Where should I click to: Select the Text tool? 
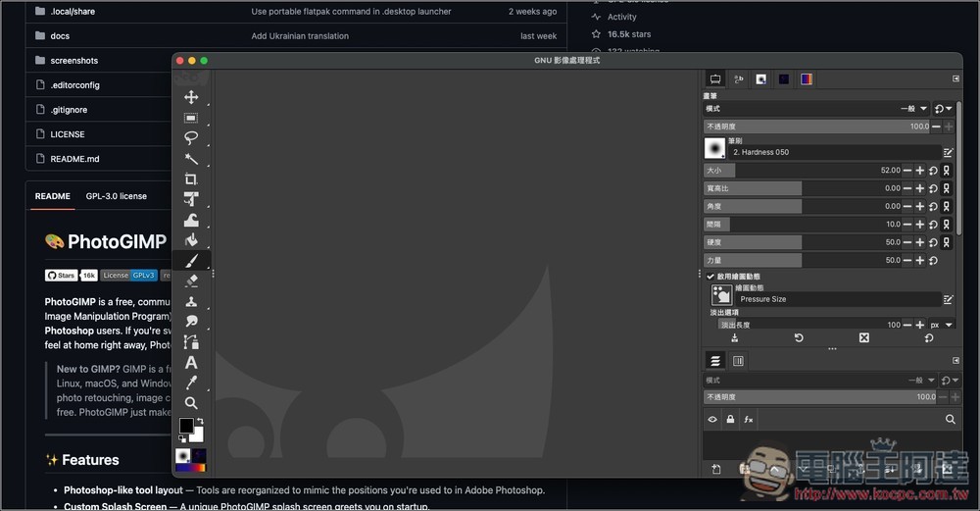(191, 362)
